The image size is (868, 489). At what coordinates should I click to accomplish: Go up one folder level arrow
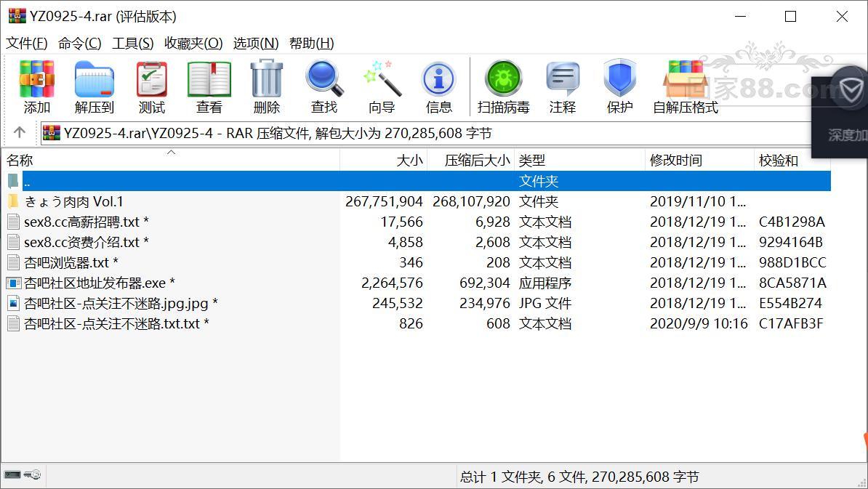point(20,132)
